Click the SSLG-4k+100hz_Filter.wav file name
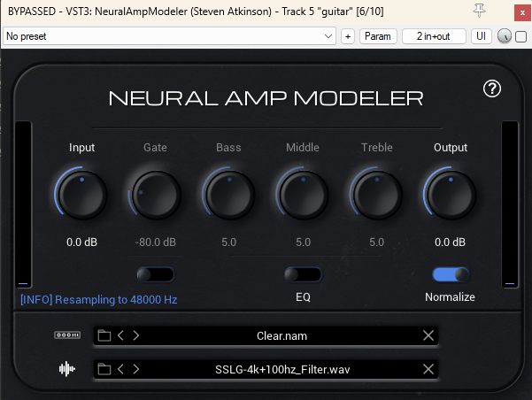 282,369
